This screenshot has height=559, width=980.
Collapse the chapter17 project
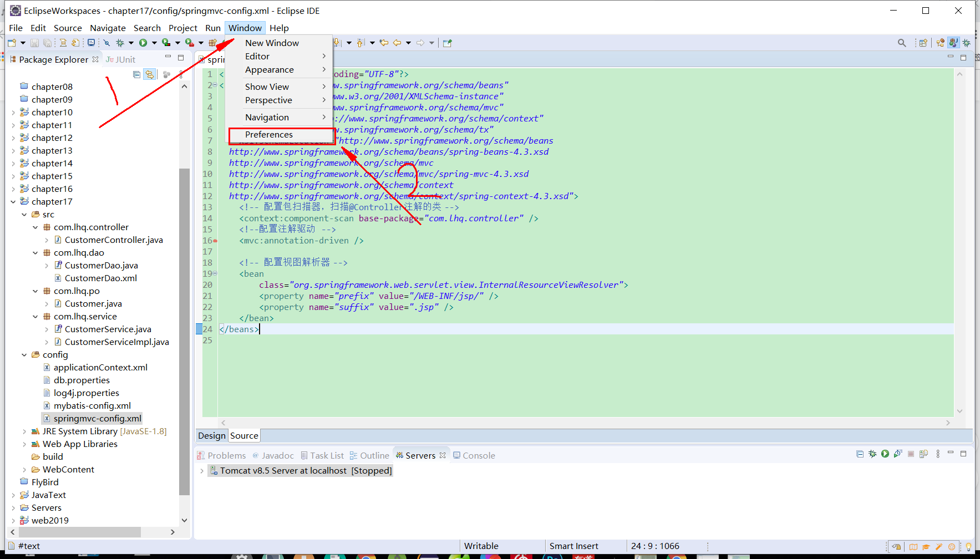13,202
